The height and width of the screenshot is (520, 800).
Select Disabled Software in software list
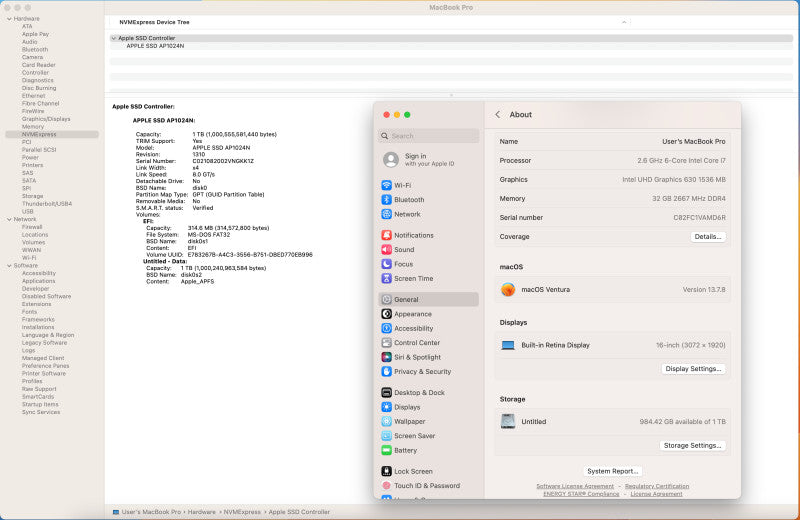point(46,296)
